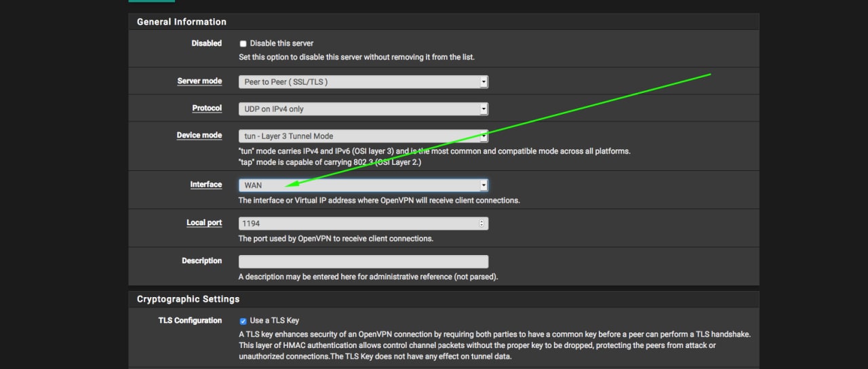The image size is (868, 369).
Task: Click the Server mode label link
Action: point(199,81)
